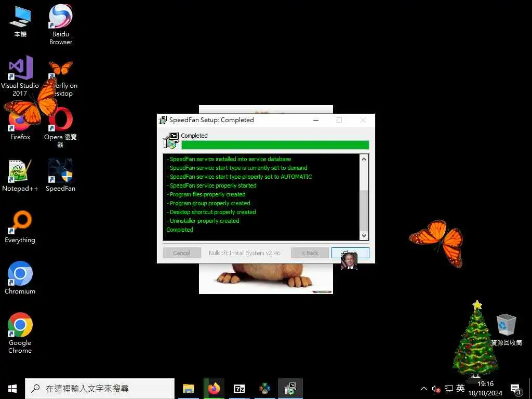Viewport: 532px width, 399px height.
Task: Click Close in SpeedFan Setup
Action: pos(350,253)
